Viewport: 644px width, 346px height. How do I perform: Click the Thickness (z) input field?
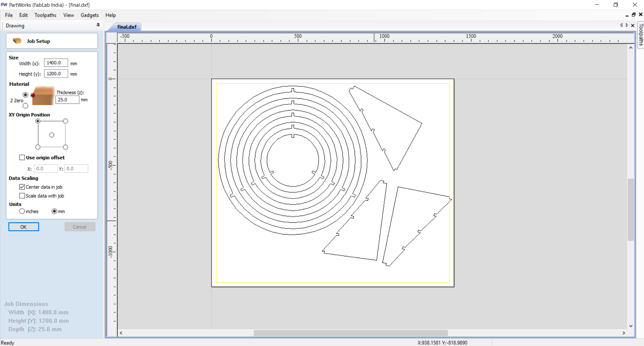point(67,100)
